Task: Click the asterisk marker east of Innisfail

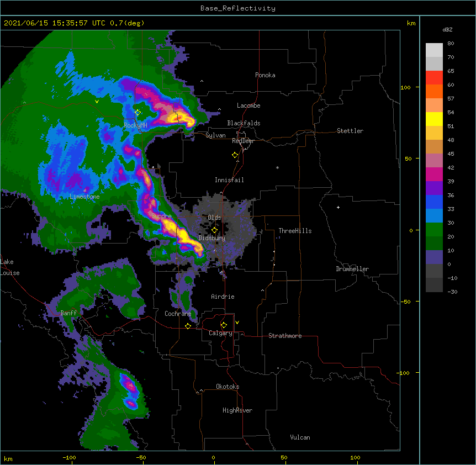Action: [x=277, y=167]
